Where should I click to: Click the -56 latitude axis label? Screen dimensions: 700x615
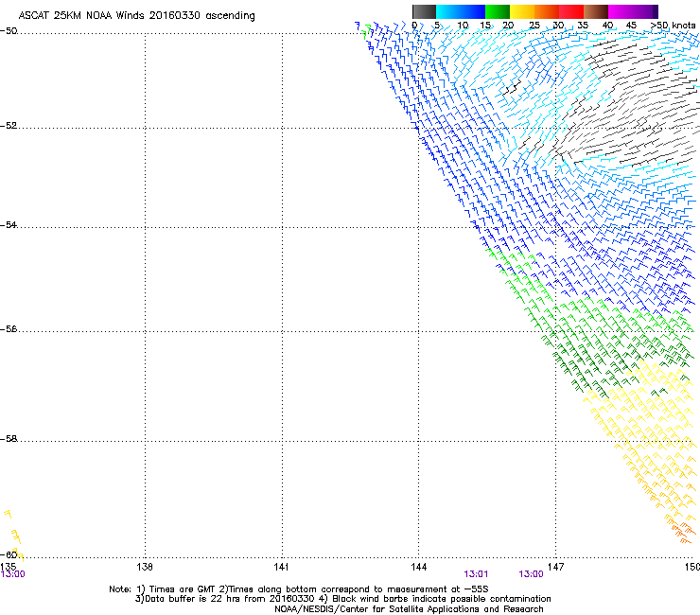point(9,328)
